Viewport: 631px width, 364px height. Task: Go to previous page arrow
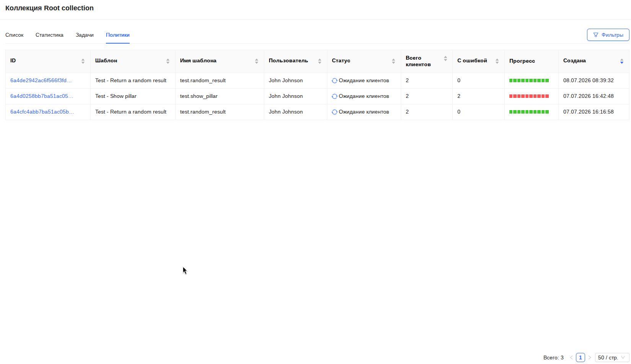(571, 357)
